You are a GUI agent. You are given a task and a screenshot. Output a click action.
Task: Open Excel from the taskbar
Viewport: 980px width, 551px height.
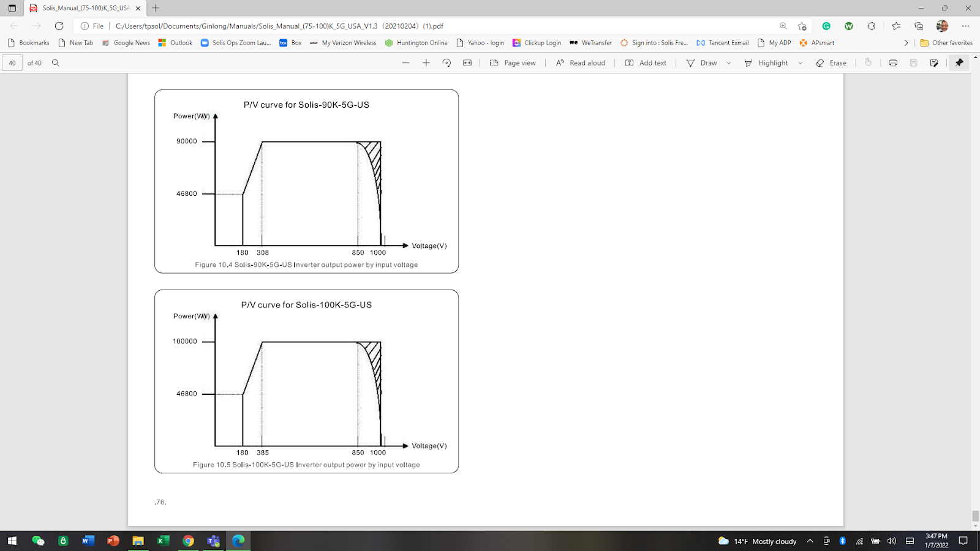pyautogui.click(x=163, y=541)
